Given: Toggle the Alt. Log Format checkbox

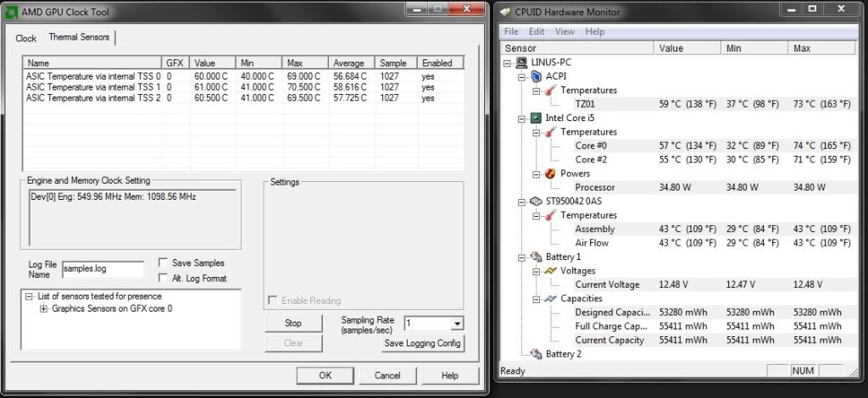Looking at the screenshot, I should coord(163,278).
